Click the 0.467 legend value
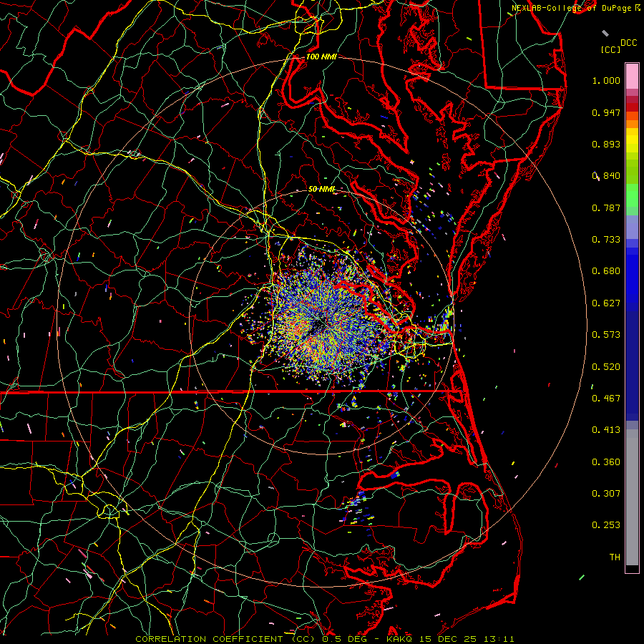Screen dimensions: 644x644 [606, 399]
